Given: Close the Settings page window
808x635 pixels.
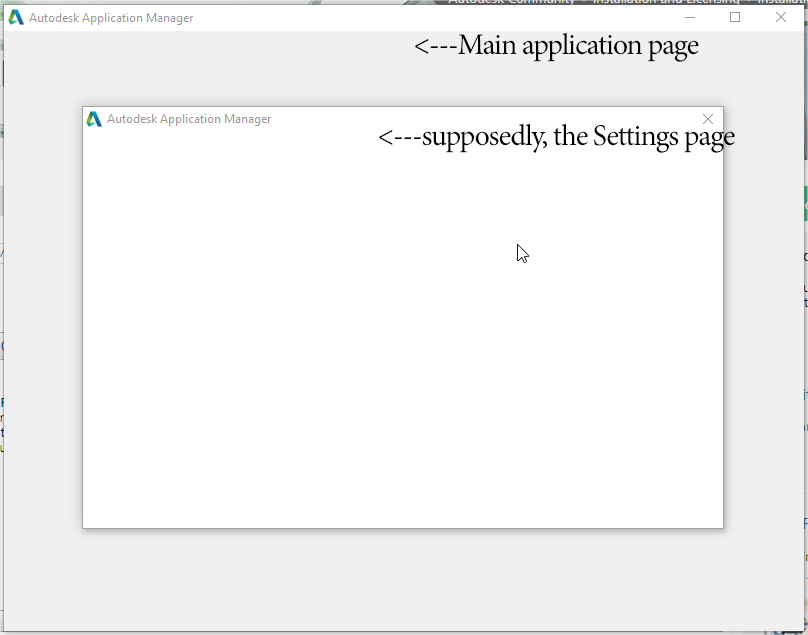Looking at the screenshot, I should click(x=708, y=118).
